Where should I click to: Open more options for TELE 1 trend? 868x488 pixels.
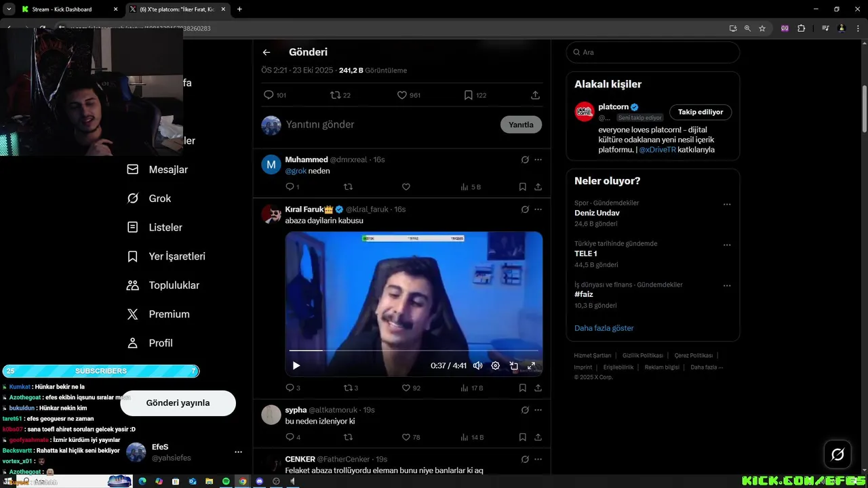pyautogui.click(x=727, y=245)
